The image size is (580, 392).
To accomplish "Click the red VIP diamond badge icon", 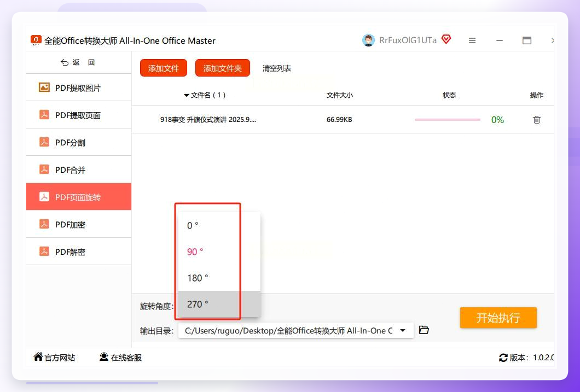I will (446, 39).
